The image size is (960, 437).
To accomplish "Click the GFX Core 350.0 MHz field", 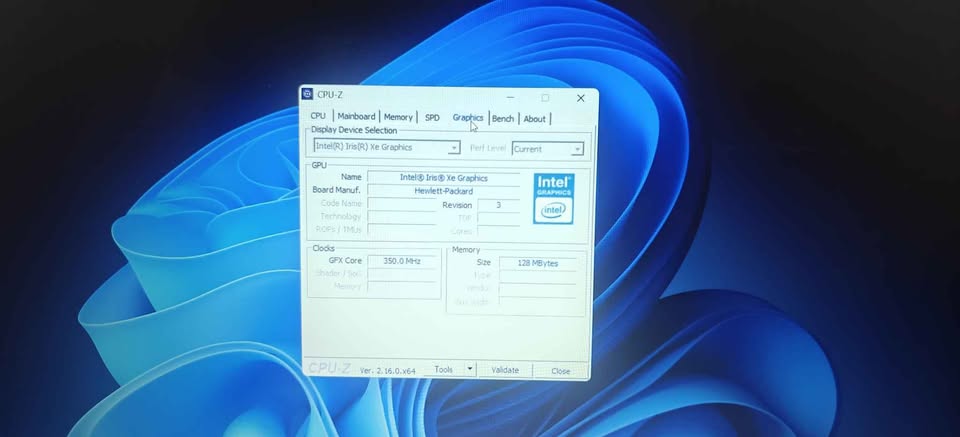I will [x=402, y=261].
